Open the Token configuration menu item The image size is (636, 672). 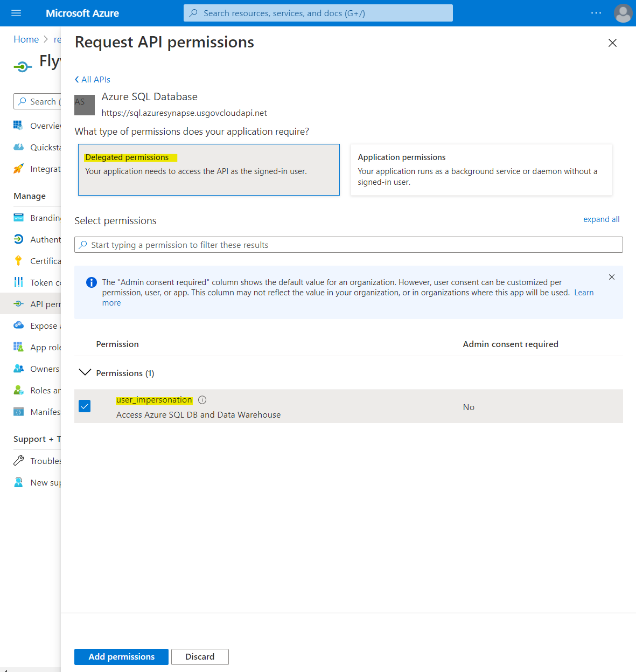click(45, 282)
